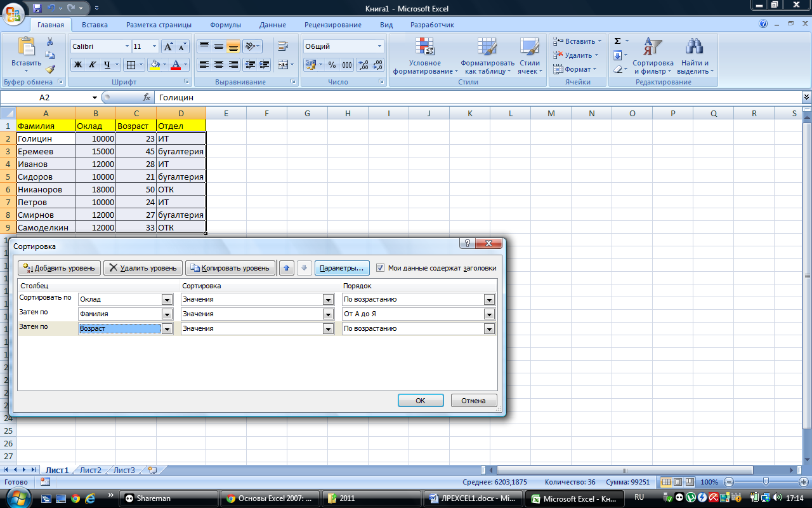Open the Возраст column dropdown
This screenshot has width=812, height=508.
(167, 328)
